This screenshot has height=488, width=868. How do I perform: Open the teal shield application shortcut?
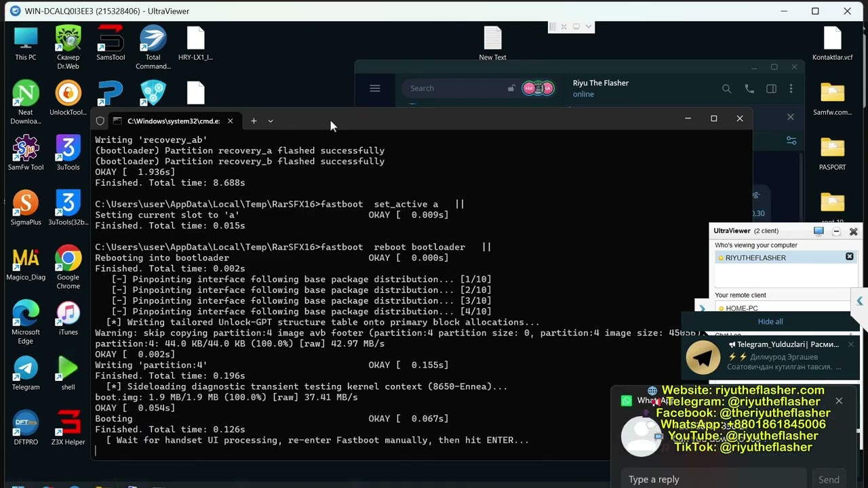tap(153, 93)
